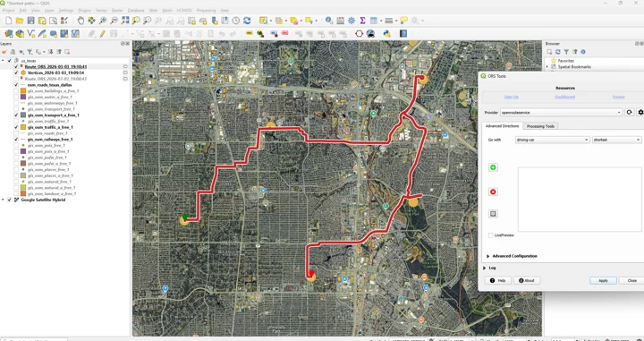The height and width of the screenshot is (341, 644).
Task: Click the Help button in ORS Tools
Action: pos(498,281)
